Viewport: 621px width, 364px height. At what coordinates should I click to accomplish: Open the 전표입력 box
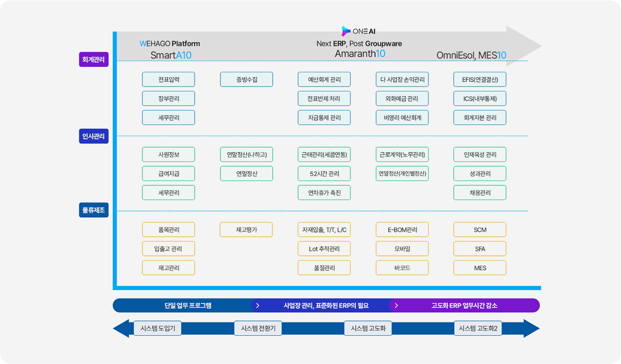pos(169,79)
